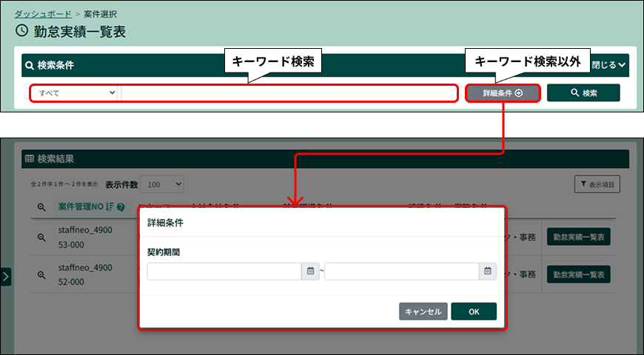This screenshot has height=355, width=644.
Task: Collapse search conditions with 閉じる
Action: 608,65
